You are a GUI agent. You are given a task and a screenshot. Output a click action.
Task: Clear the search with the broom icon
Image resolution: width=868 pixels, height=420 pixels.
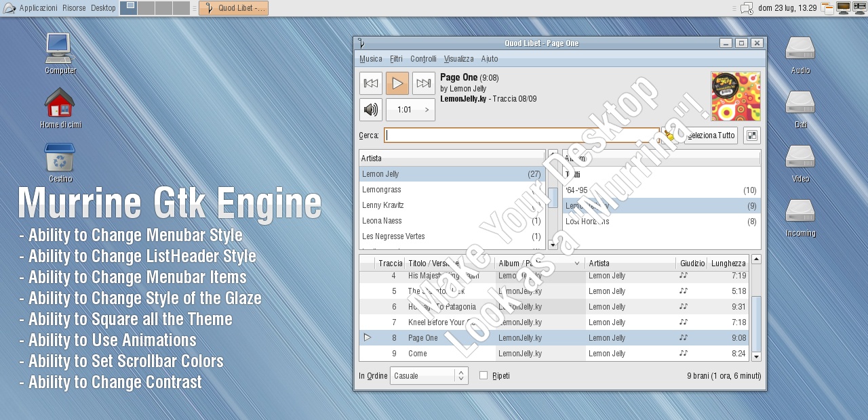(x=669, y=135)
